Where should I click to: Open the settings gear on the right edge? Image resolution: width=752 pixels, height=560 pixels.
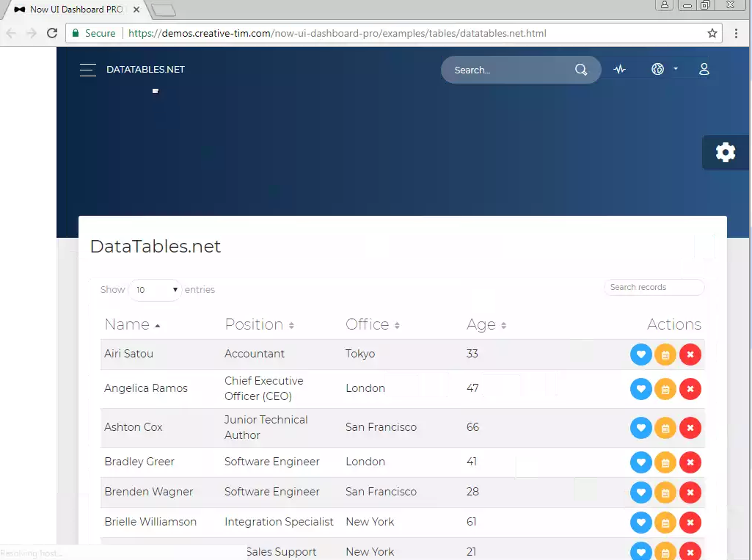click(725, 152)
